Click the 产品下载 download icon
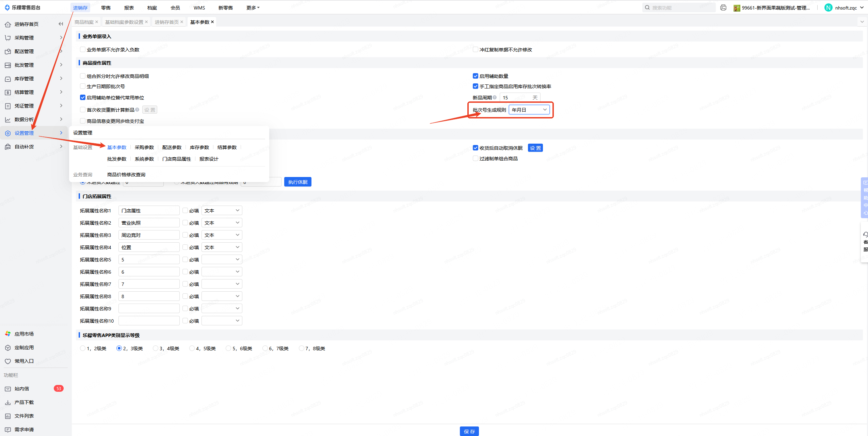Image resolution: width=868 pixels, height=436 pixels. pyautogui.click(x=8, y=402)
